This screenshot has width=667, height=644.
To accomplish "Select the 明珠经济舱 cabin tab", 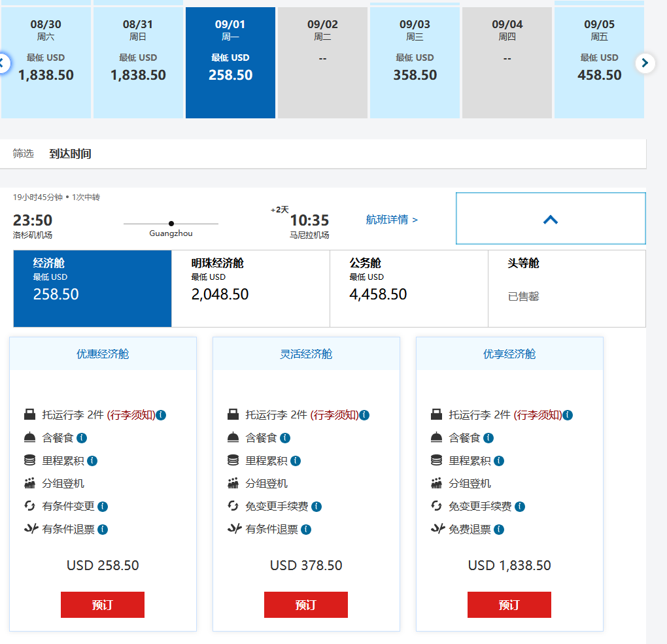I will coord(250,288).
